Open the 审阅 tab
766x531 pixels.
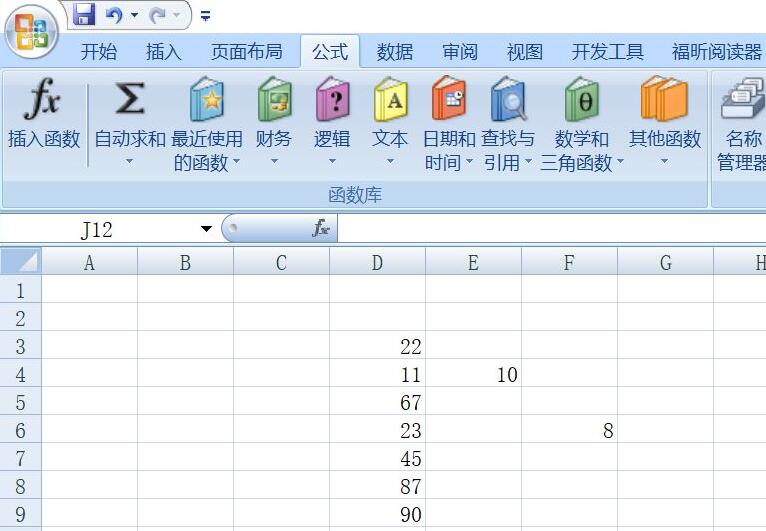tap(460, 51)
